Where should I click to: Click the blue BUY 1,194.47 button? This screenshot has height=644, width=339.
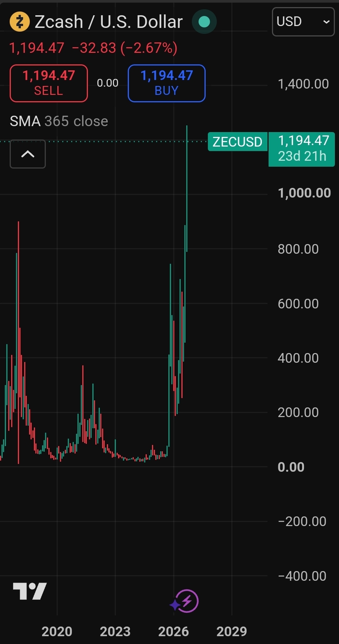point(167,83)
